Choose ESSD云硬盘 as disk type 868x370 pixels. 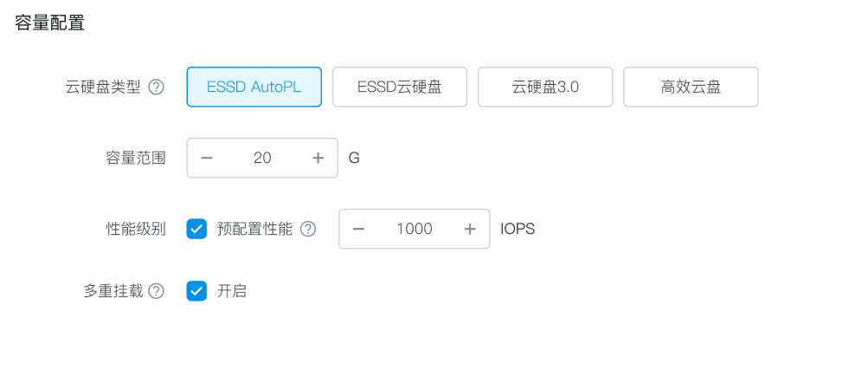[x=400, y=87]
